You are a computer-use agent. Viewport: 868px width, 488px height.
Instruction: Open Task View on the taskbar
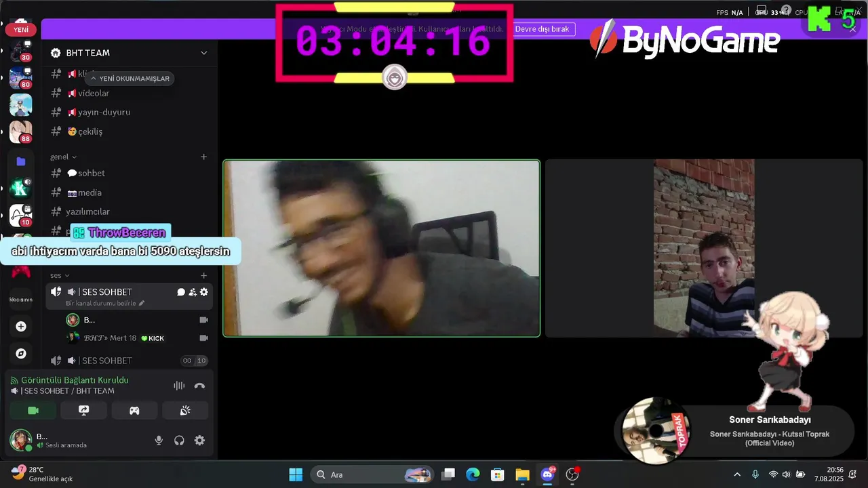(x=448, y=474)
